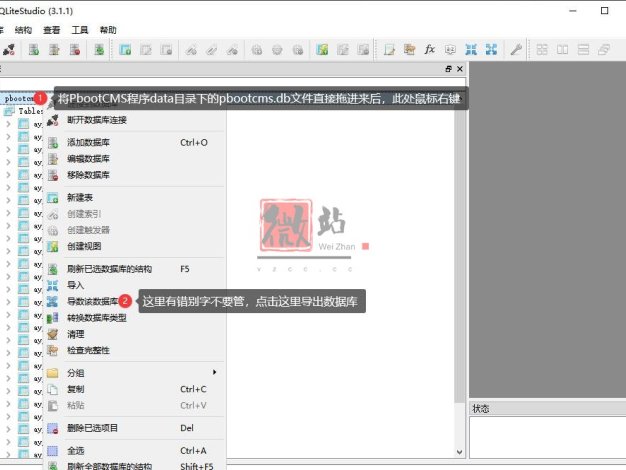Click the cascade windows toolbar icon
Image resolution: width=626 pixels, height=470 pixels.
tap(604, 50)
